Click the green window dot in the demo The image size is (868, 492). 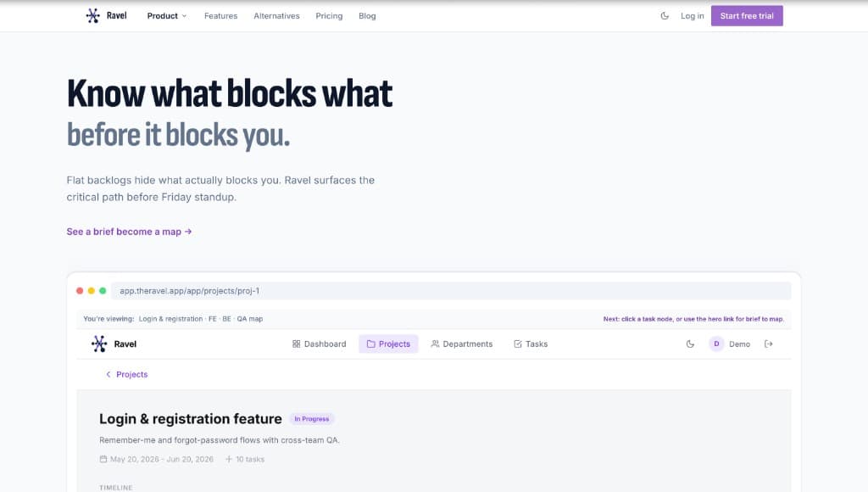[x=103, y=291]
